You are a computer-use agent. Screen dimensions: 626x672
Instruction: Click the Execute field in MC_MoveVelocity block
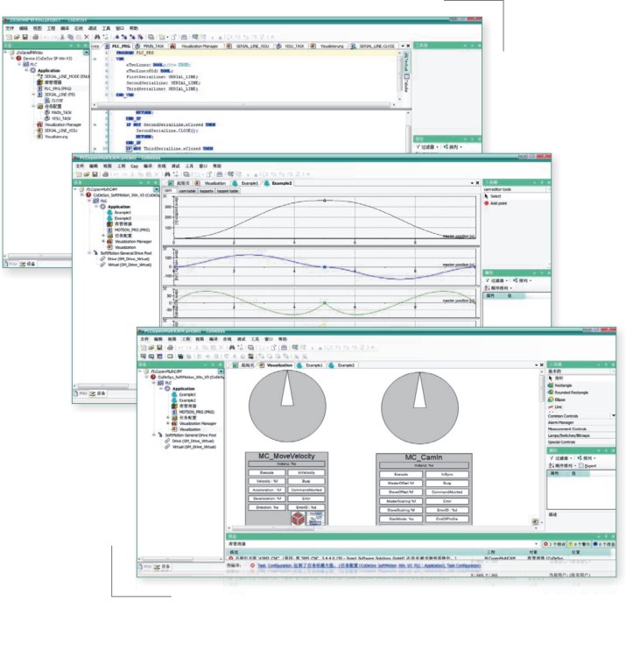pyautogui.click(x=264, y=472)
